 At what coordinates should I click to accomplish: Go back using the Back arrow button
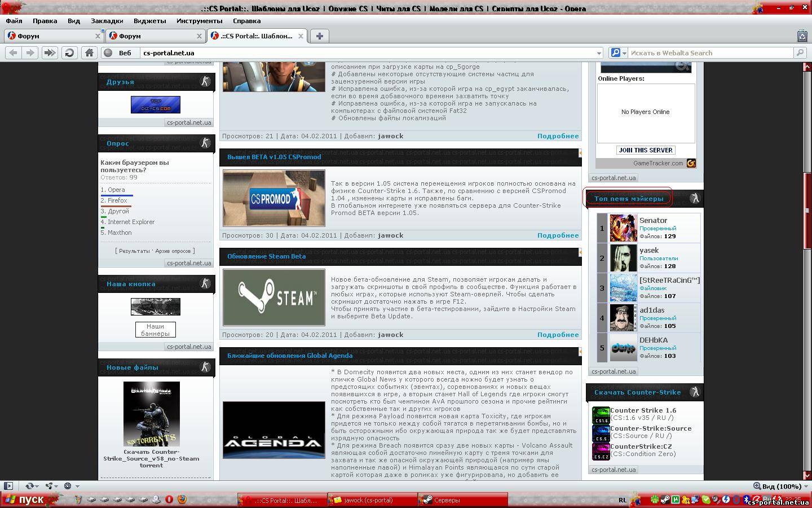(13, 52)
